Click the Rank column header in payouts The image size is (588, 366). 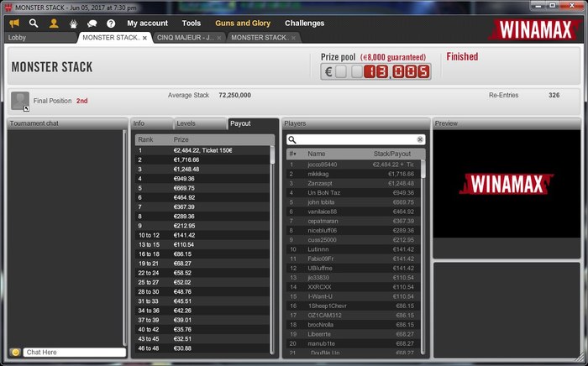point(145,139)
